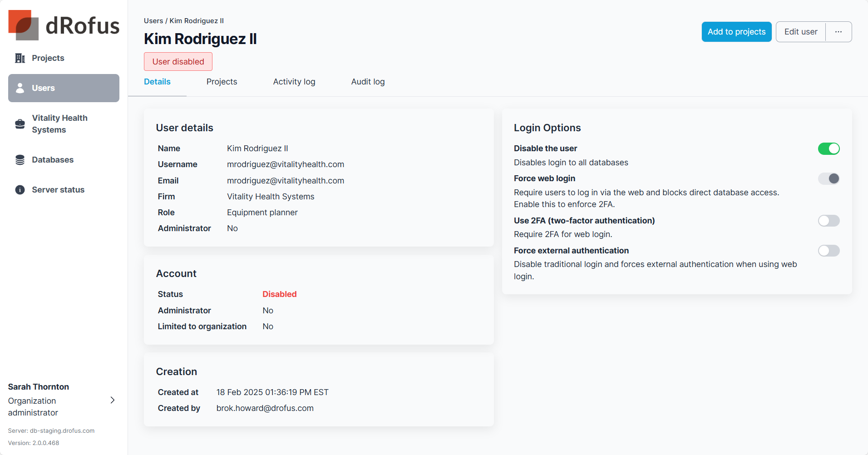The width and height of the screenshot is (868, 455).
Task: Click the Vitality Health Systems briefcase icon
Action: 20,124
